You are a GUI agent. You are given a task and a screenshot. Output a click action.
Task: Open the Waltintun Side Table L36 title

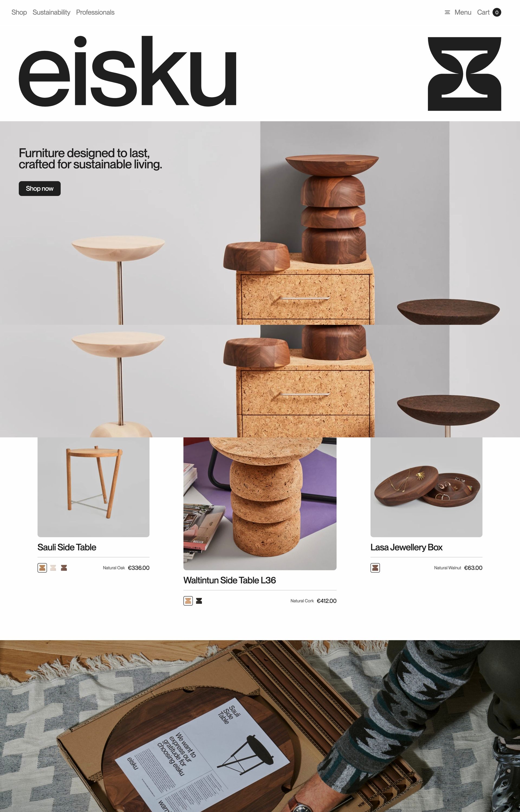(x=230, y=580)
